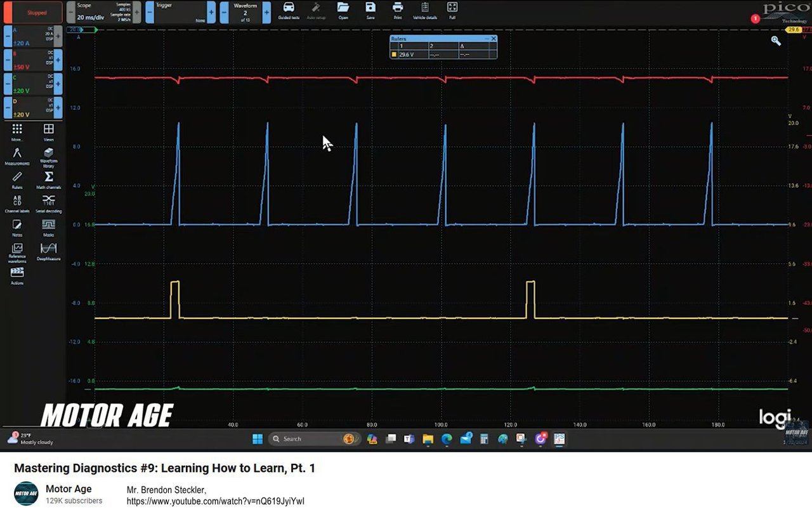Expand the More tools menu
The width and height of the screenshot is (812, 510).
17,132
